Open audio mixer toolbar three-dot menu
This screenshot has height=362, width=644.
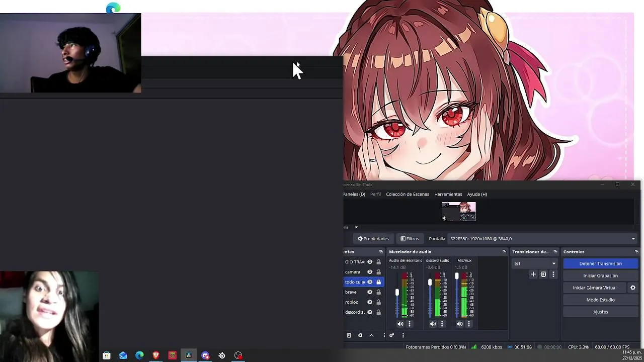point(403,335)
